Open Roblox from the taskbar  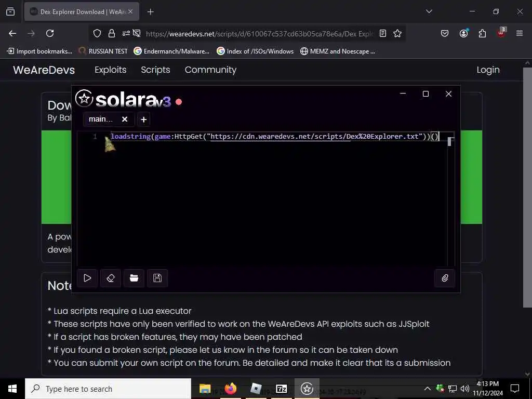point(256,389)
